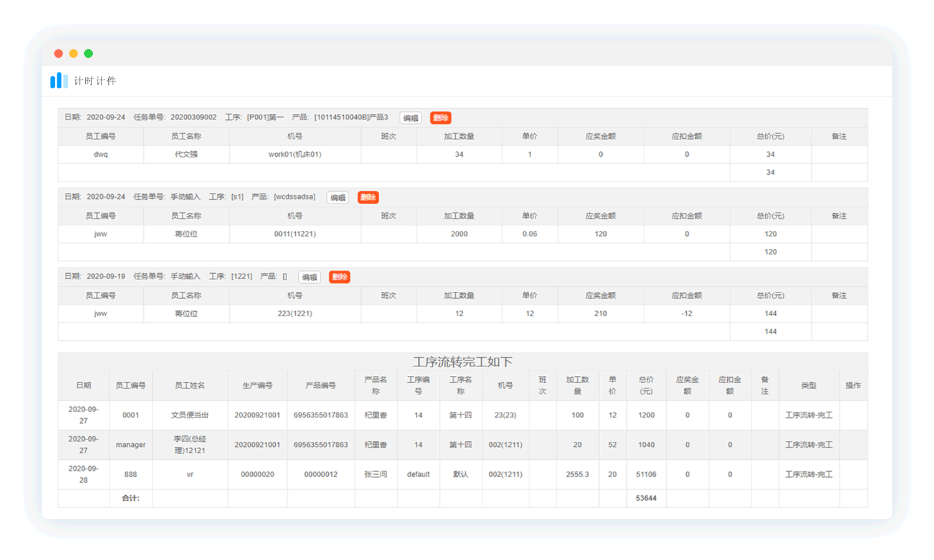Screen dimensions: 934x560
Task: Click the 类型 column header
Action: (808, 386)
